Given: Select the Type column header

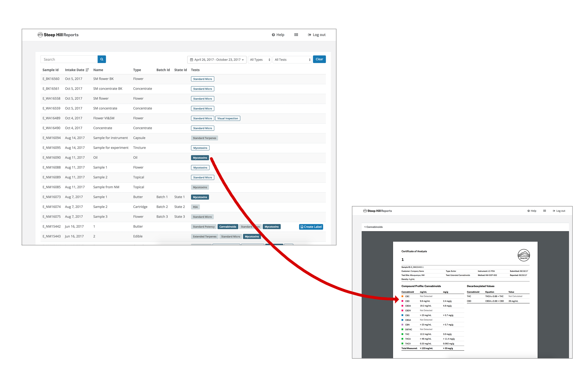Looking at the screenshot, I should (137, 70).
